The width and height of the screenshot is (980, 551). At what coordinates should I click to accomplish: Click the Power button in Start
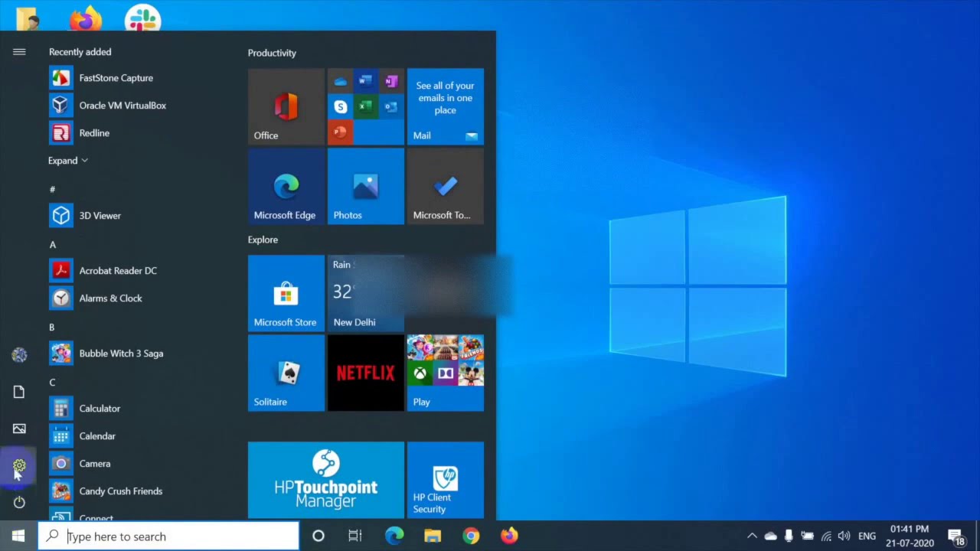tap(19, 502)
